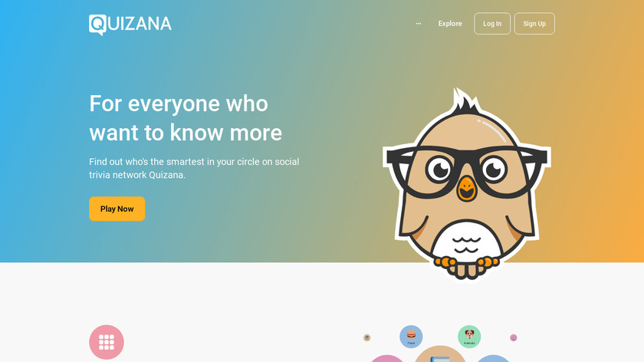
Task: Click the pink grid categories icon
Action: click(107, 342)
